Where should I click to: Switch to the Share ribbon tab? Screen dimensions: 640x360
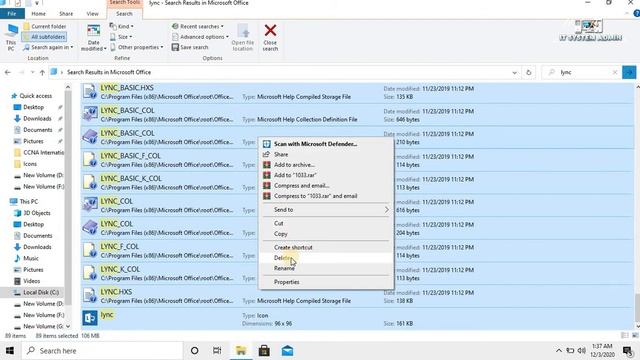click(66, 13)
